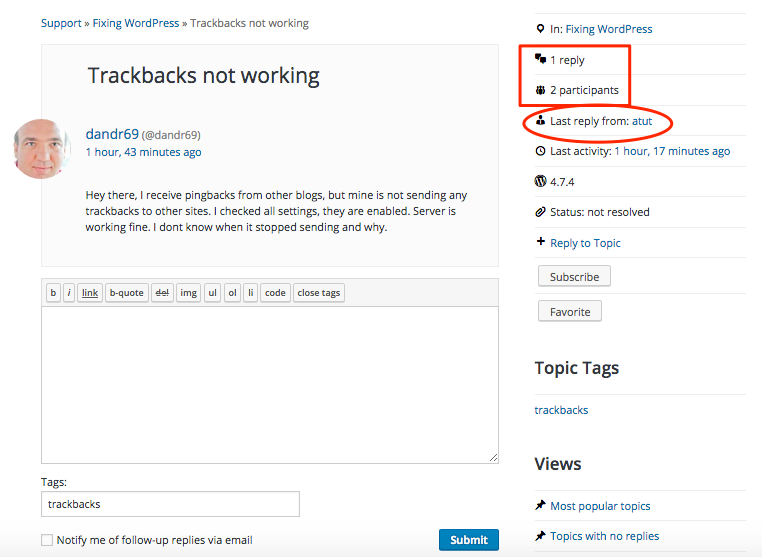Add strikethrough using the del button
The image size is (762, 557).
click(162, 293)
